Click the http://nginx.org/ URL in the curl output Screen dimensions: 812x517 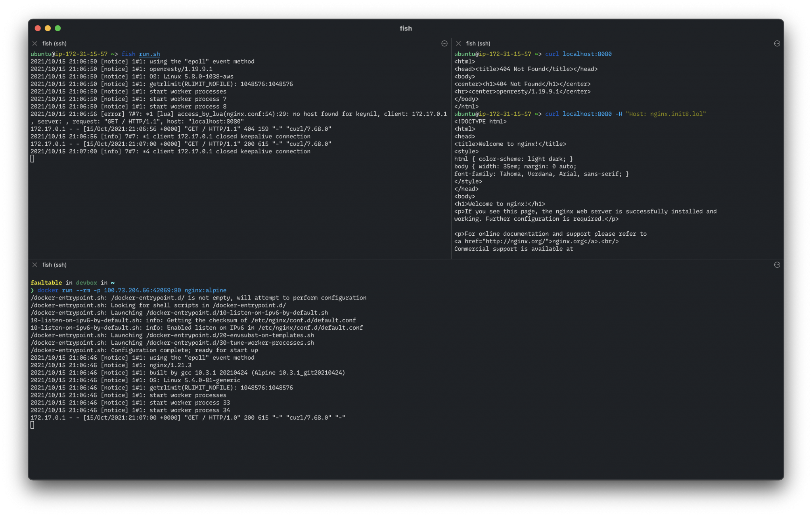click(515, 241)
